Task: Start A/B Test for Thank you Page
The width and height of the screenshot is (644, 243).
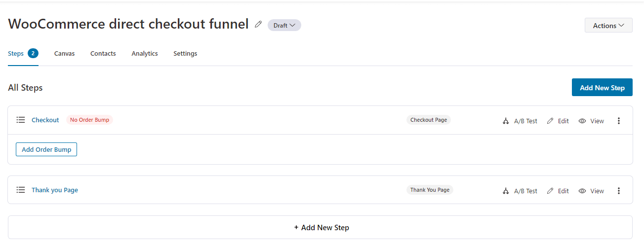Action: point(520,191)
